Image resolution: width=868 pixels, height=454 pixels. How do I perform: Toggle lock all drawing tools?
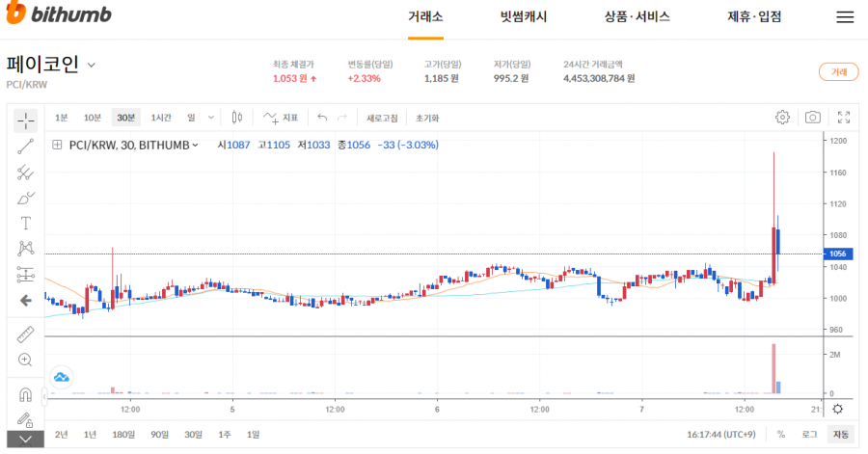click(x=25, y=419)
